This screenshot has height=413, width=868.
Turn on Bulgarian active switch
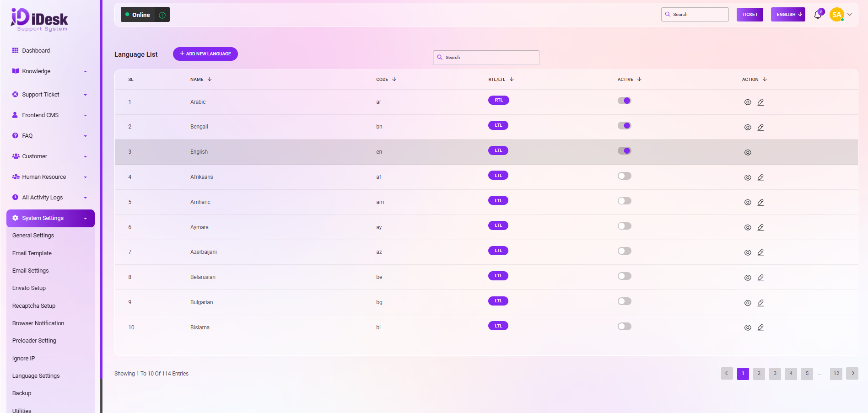tap(625, 301)
